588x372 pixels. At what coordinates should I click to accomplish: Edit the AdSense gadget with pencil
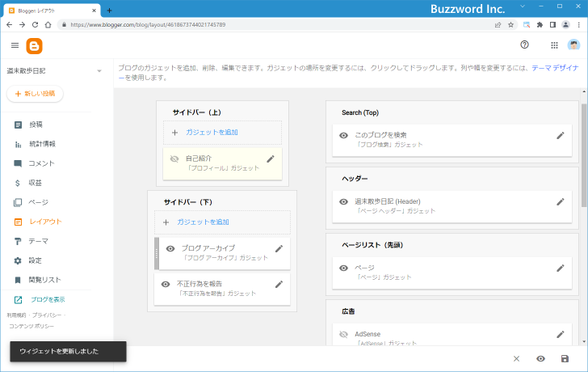[x=561, y=334]
